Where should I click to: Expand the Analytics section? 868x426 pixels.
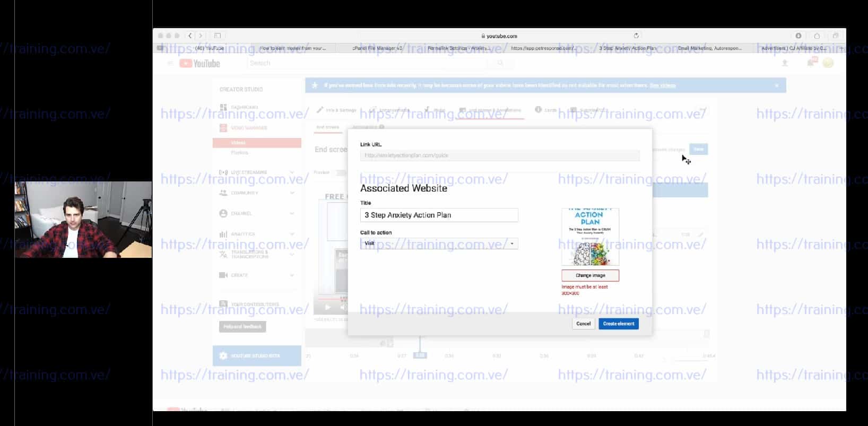pyautogui.click(x=292, y=234)
